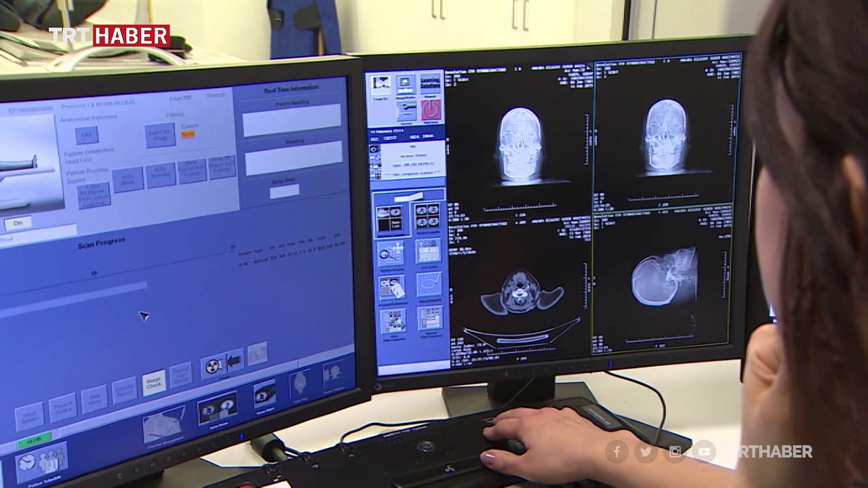Screen dimensions: 868x488
Task: Open the Auto Film Composer icon
Action: click(393, 321)
